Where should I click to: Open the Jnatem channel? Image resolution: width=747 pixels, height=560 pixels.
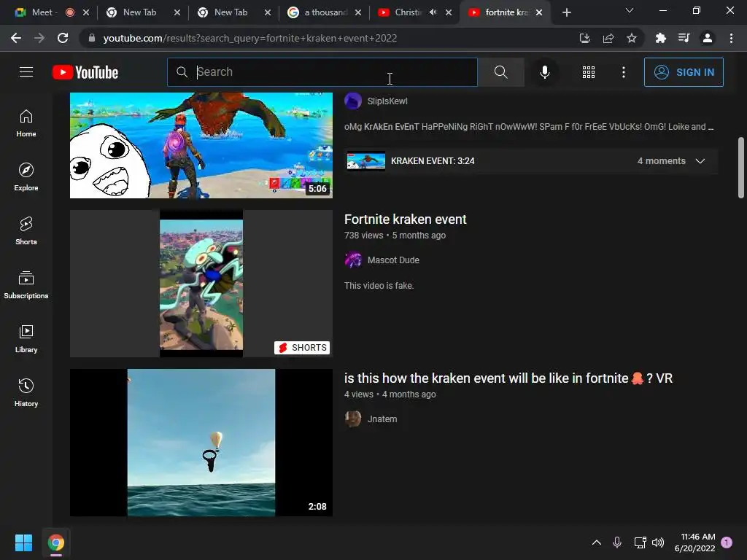382,419
